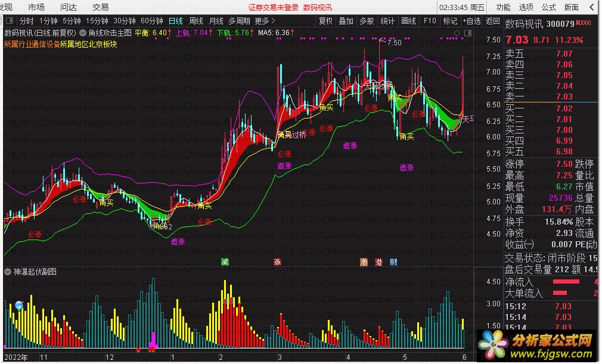Click the green 减 event marker
This screenshot has width=602, height=364.
225,262
